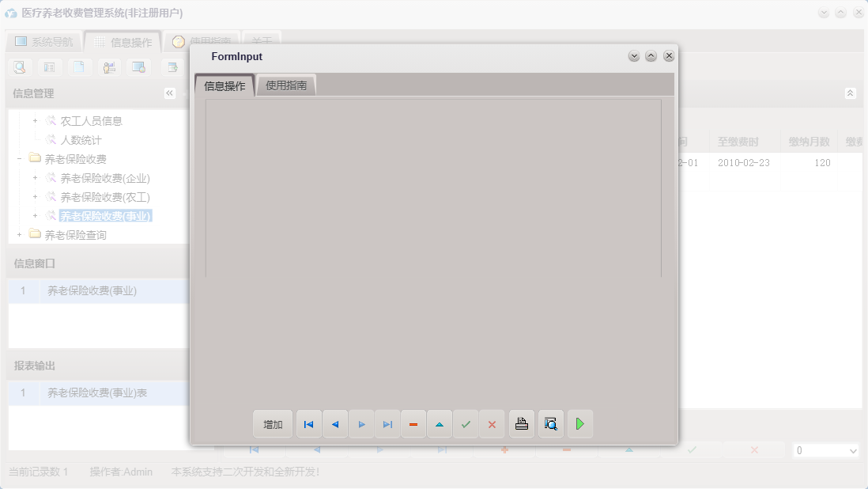Viewport: 868px width, 489px height.
Task: Click 操作者:Admin in status bar
Action: pyautogui.click(x=121, y=472)
